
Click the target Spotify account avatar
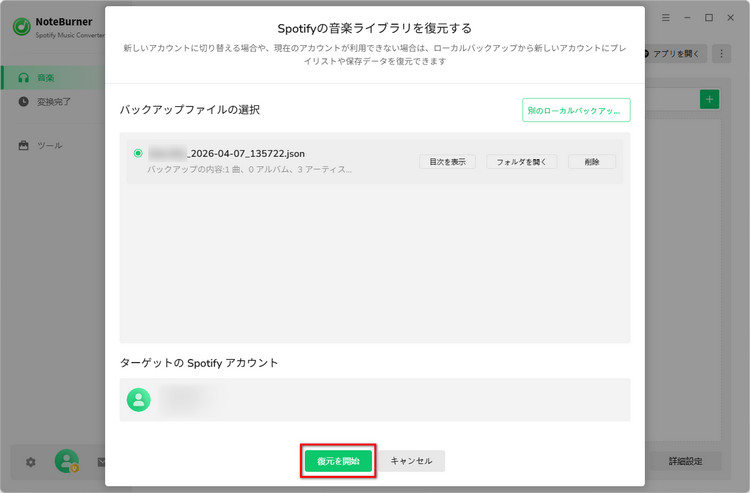point(139,400)
